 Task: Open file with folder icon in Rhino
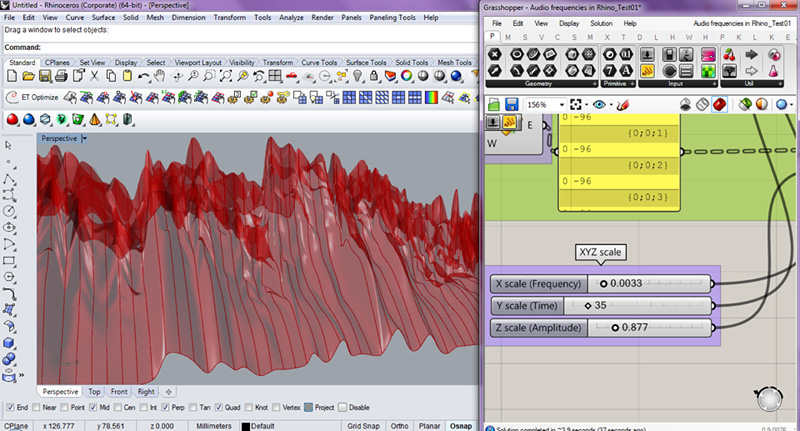pos(28,77)
